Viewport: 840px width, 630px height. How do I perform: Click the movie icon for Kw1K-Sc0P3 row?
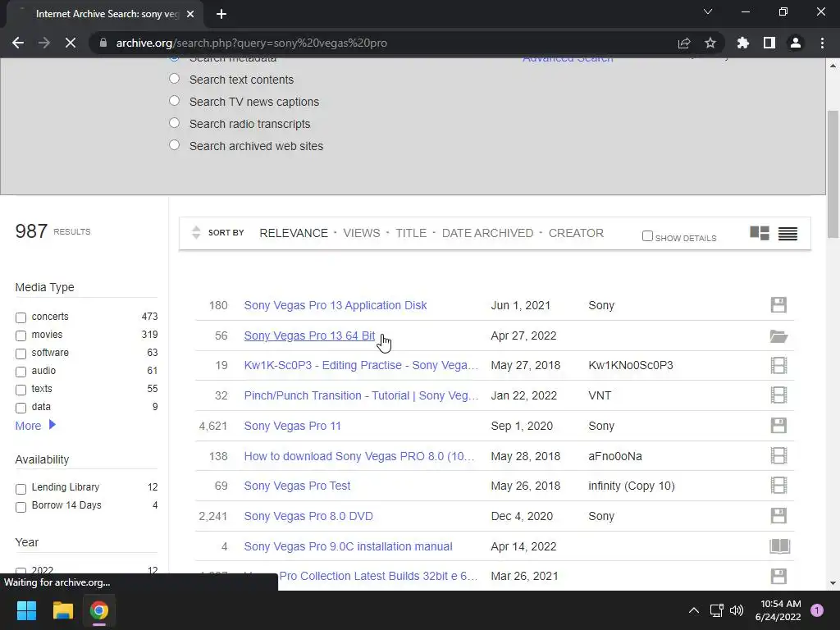tap(778, 365)
